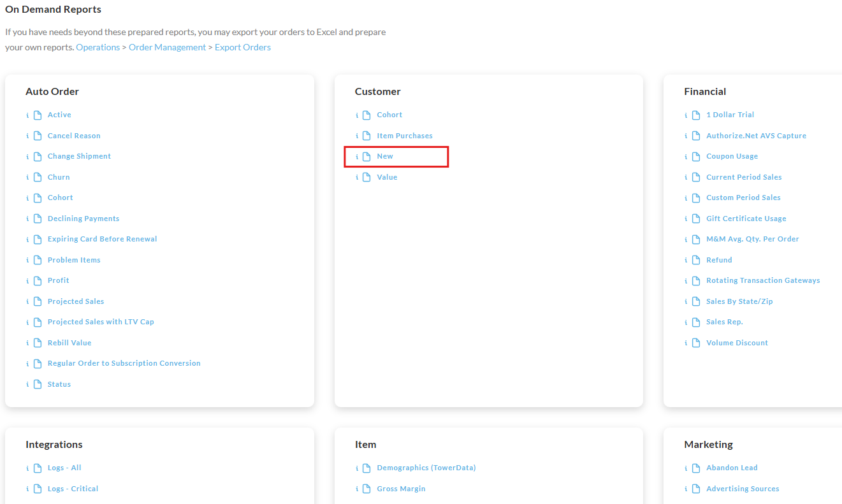
Task: Open the Customer Value report
Action: 387,177
